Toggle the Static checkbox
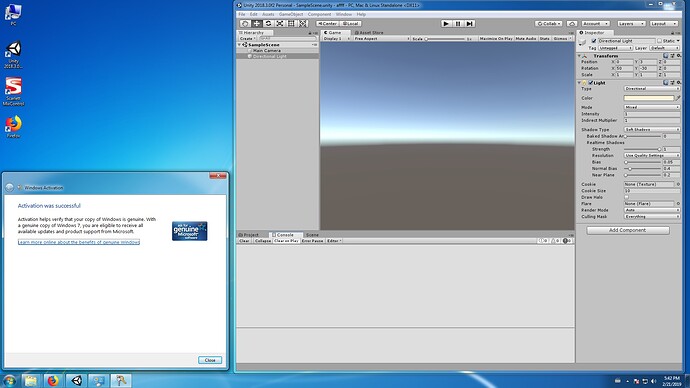The height and width of the screenshot is (388, 690). 659,41
